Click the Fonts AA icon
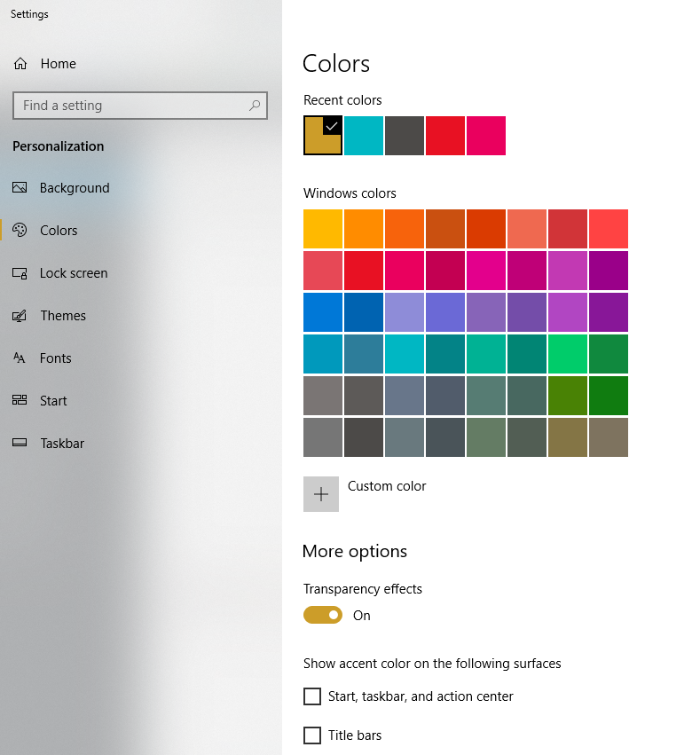 [x=20, y=358]
